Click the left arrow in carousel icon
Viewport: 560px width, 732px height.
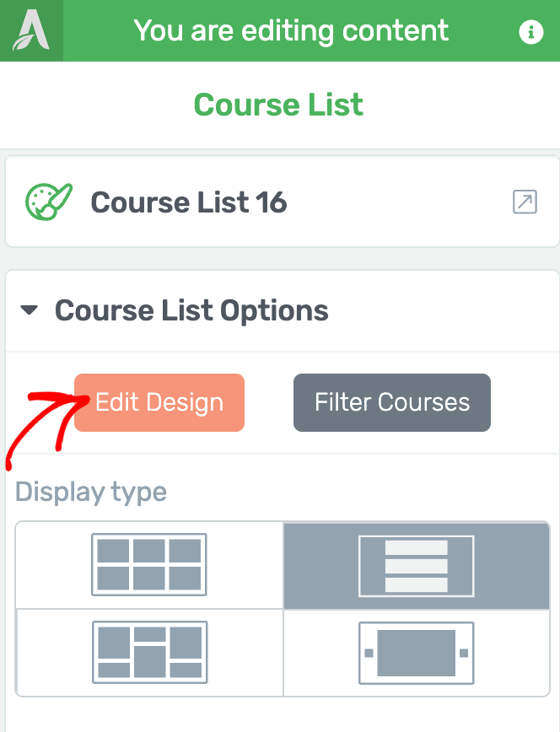coord(369,653)
